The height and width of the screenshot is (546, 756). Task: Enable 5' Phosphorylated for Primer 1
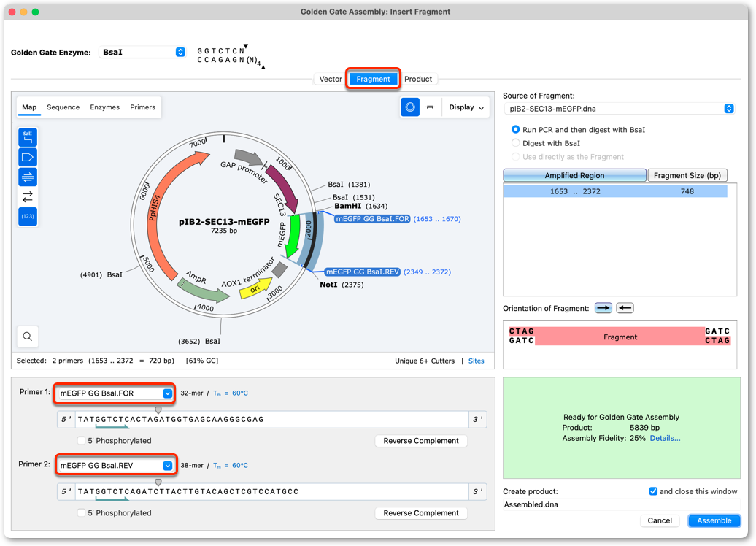click(x=82, y=441)
